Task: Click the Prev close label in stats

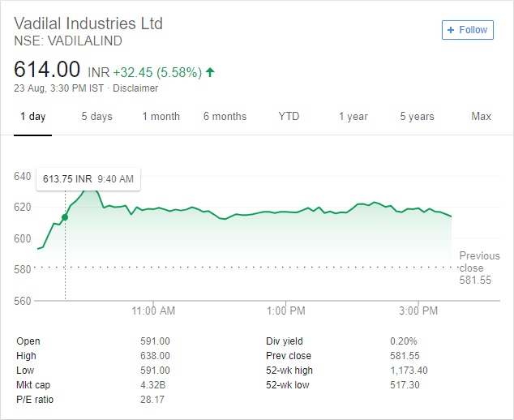Action: click(289, 356)
